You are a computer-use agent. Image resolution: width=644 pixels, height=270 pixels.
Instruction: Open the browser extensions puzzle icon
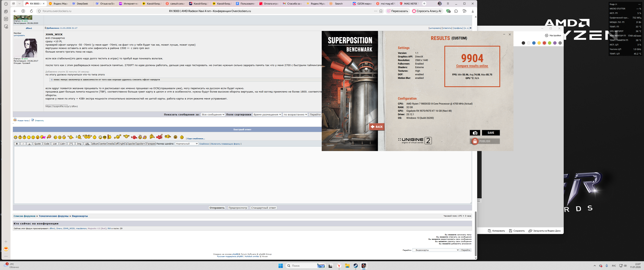(x=456, y=11)
